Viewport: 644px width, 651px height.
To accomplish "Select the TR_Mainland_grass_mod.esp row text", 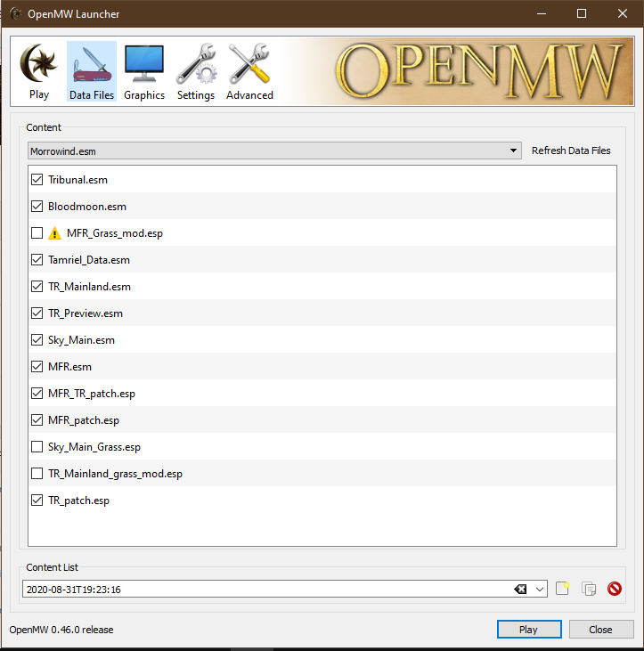I will [115, 474].
